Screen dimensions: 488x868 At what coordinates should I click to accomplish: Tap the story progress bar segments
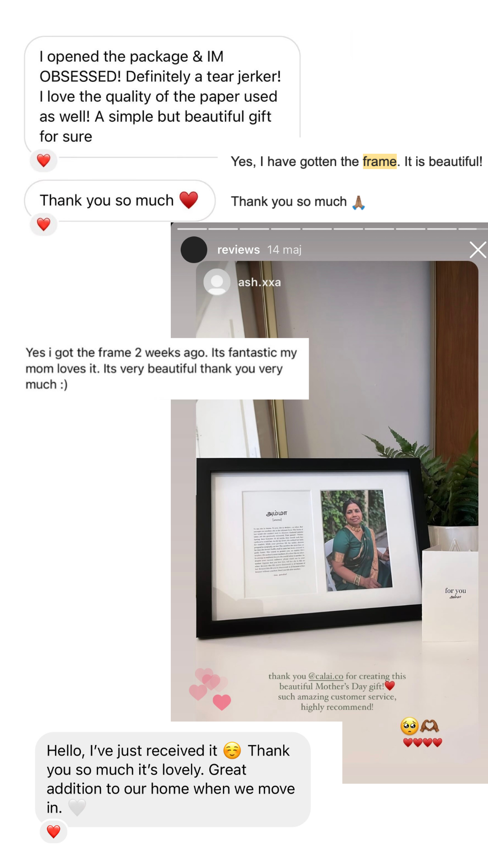[332, 229]
